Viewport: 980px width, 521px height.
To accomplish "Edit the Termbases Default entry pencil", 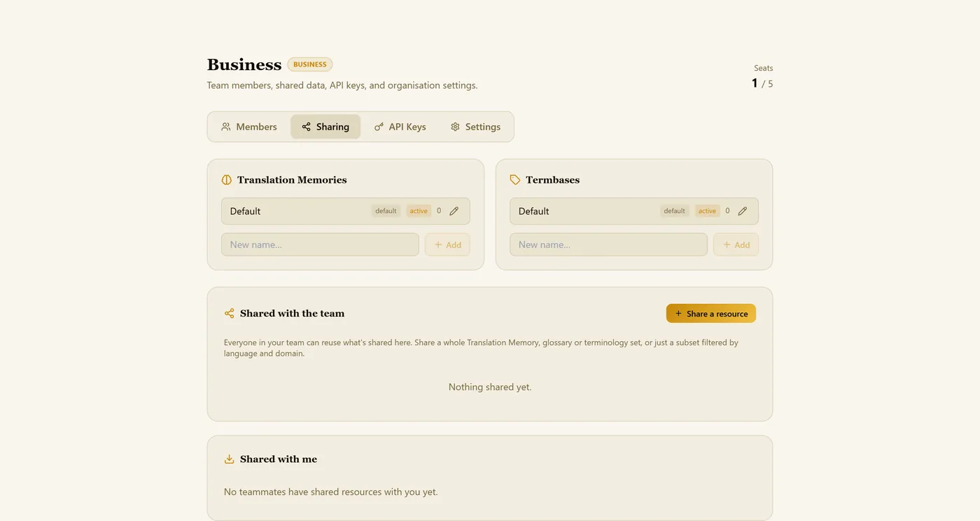I will (743, 211).
